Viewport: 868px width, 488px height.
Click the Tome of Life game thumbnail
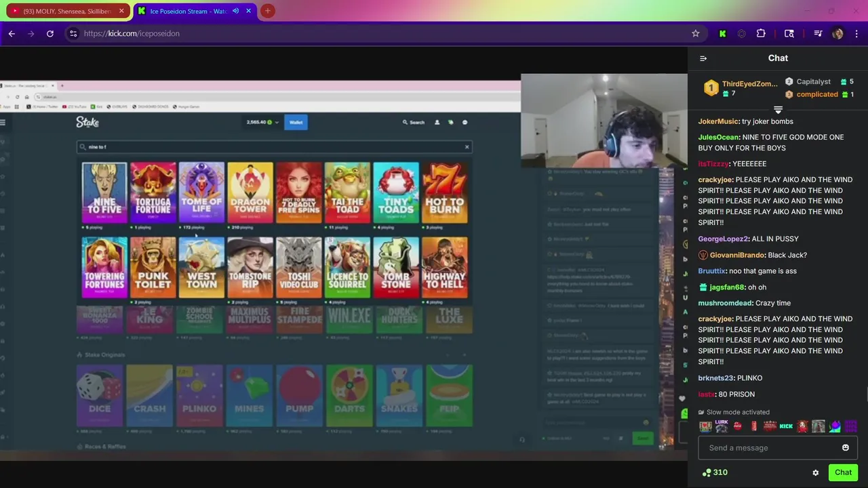tap(201, 192)
